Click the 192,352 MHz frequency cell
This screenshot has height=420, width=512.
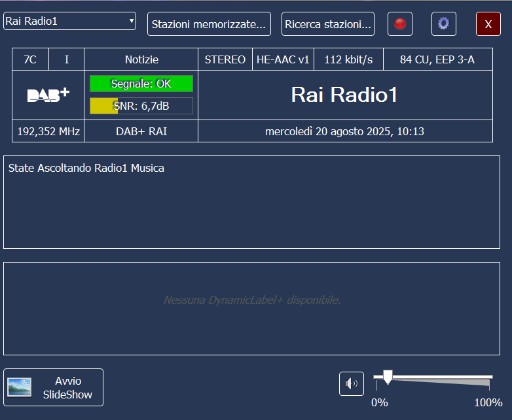coord(48,131)
